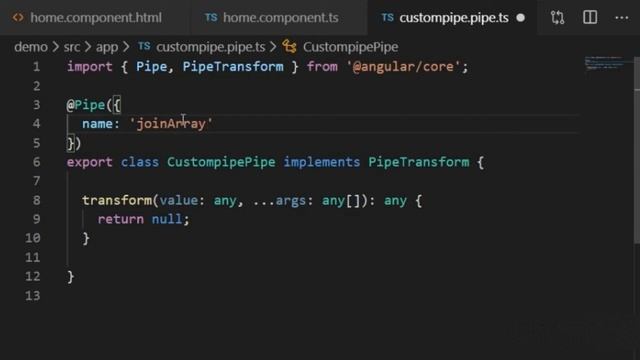Click the transform method name
Screen dimensions: 640x360
pyautogui.click(x=117, y=200)
